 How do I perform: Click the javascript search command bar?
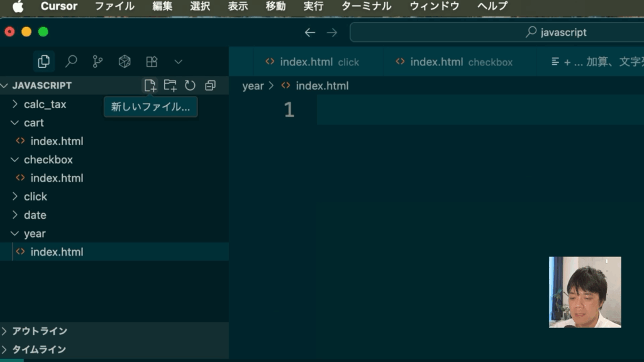point(497,32)
